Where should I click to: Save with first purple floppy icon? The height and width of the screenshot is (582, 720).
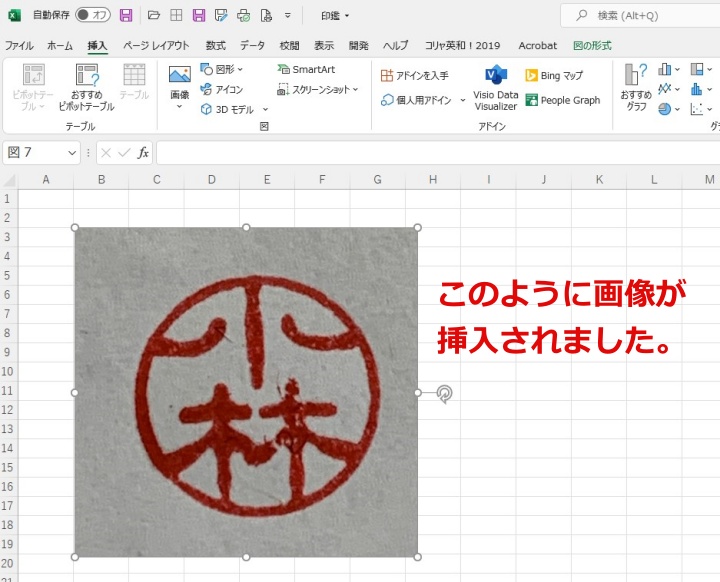126,15
